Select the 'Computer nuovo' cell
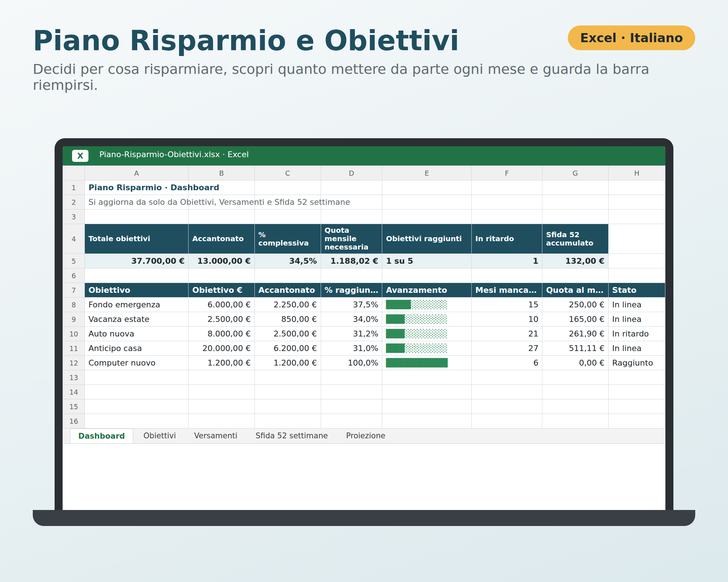This screenshot has width=728, height=582. 136,363
